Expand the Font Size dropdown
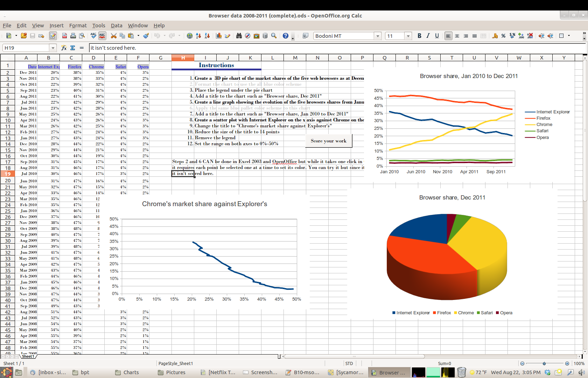Image resolution: width=588 pixels, height=378 pixels. coord(408,36)
